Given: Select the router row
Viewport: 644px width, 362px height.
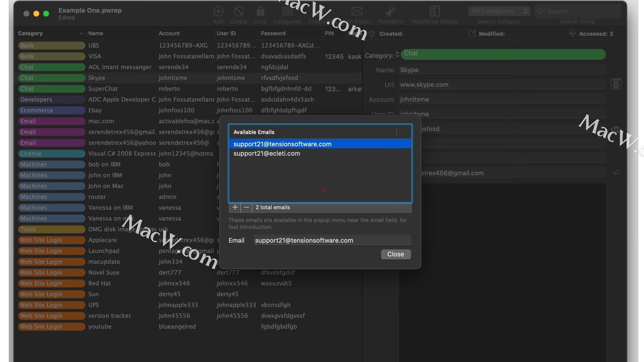Looking at the screenshot, I should (x=117, y=197).
